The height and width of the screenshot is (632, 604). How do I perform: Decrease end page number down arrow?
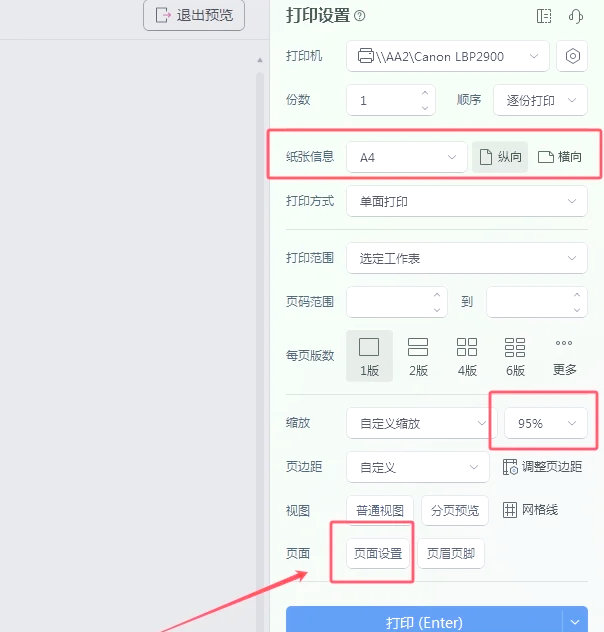pyautogui.click(x=577, y=310)
